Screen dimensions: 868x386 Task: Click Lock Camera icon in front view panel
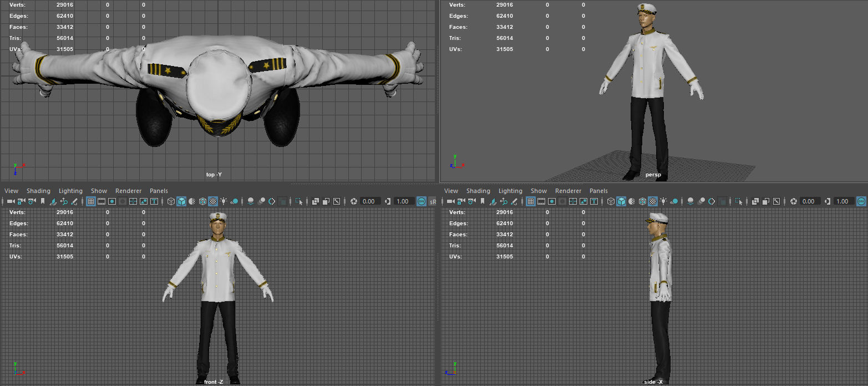click(x=21, y=201)
